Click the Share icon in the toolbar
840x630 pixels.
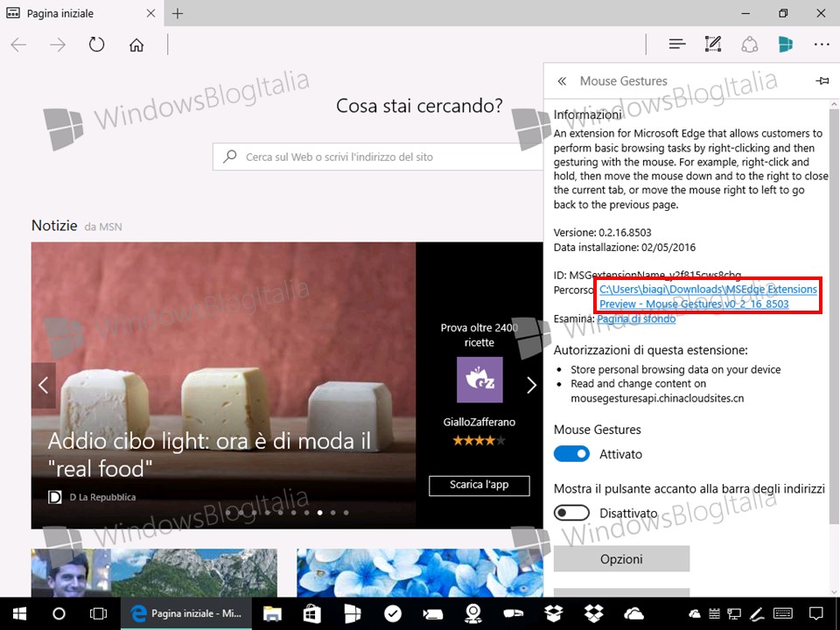click(750, 45)
